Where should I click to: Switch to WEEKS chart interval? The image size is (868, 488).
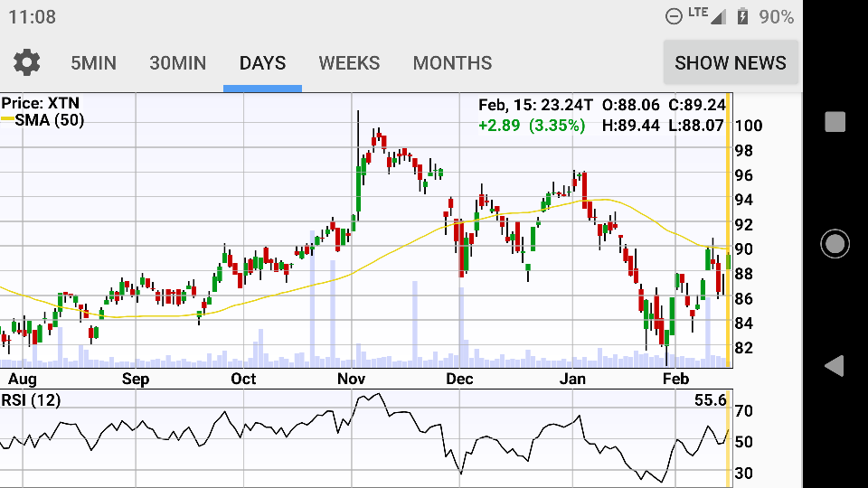pos(349,63)
